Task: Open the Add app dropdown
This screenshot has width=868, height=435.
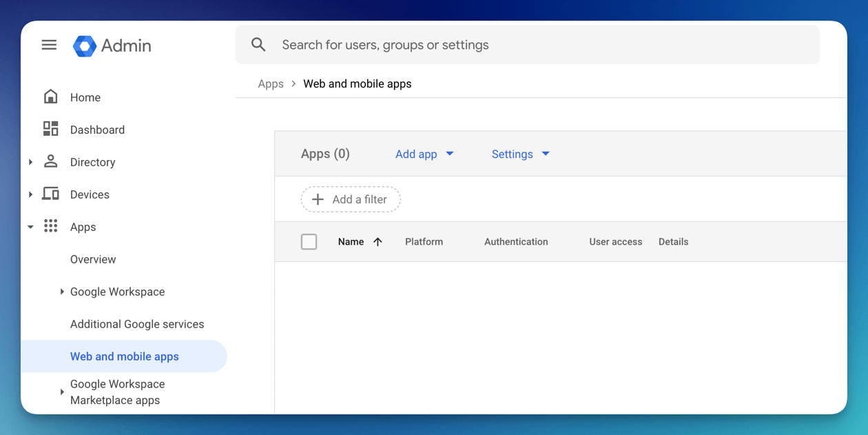Action: pos(424,154)
